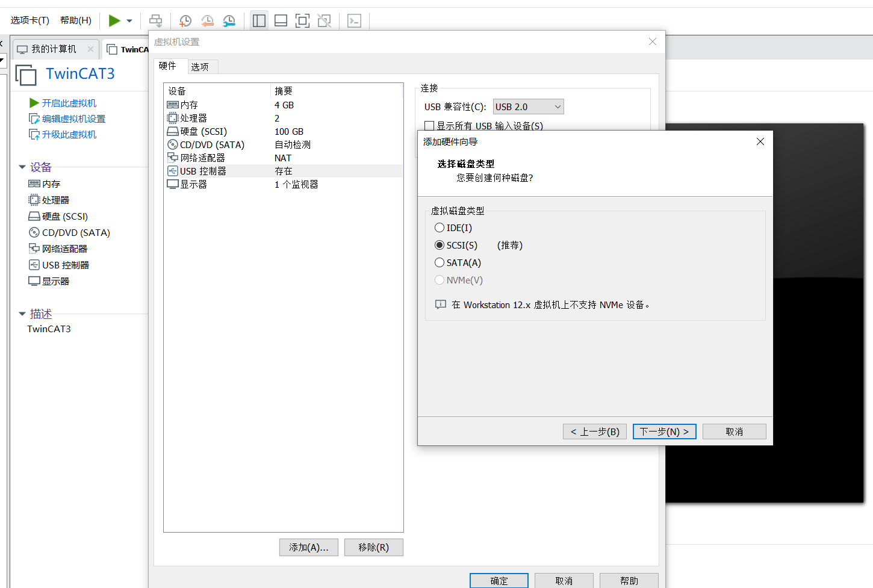Click the send Ctrl+Alt+Del toolbar icon
The image size is (873, 588).
(x=156, y=21)
